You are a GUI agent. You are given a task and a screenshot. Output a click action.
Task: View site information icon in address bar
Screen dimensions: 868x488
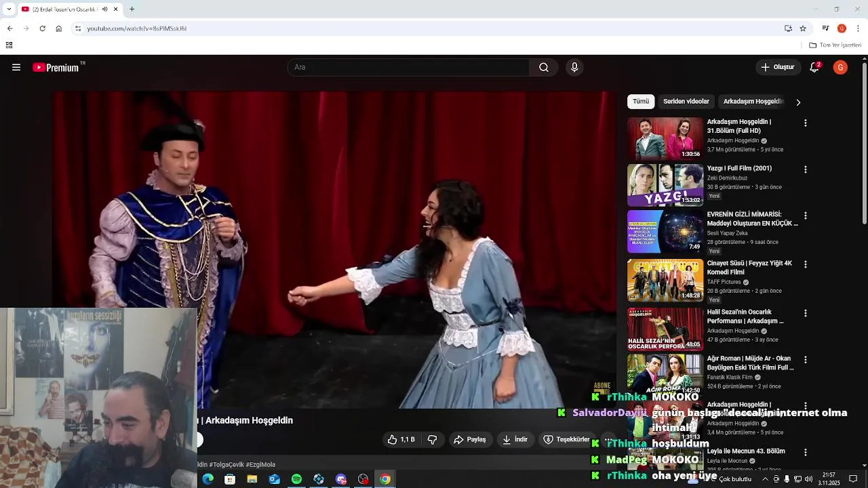coord(78,28)
